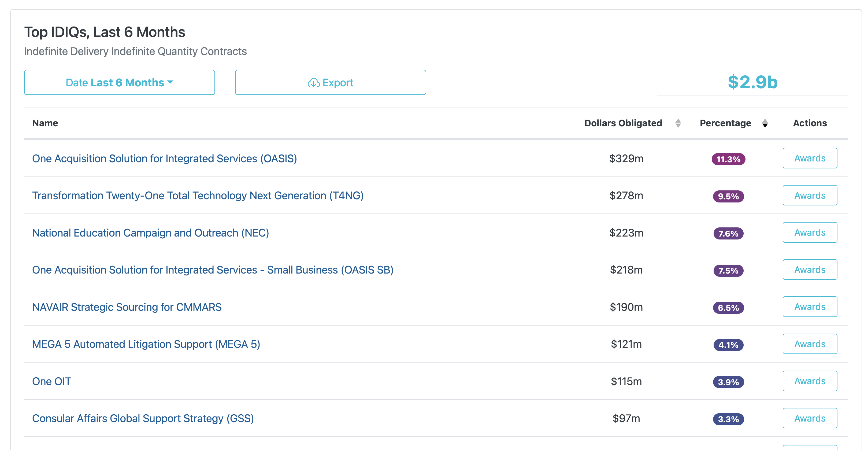Sort by Percentage arrows

coord(765,123)
